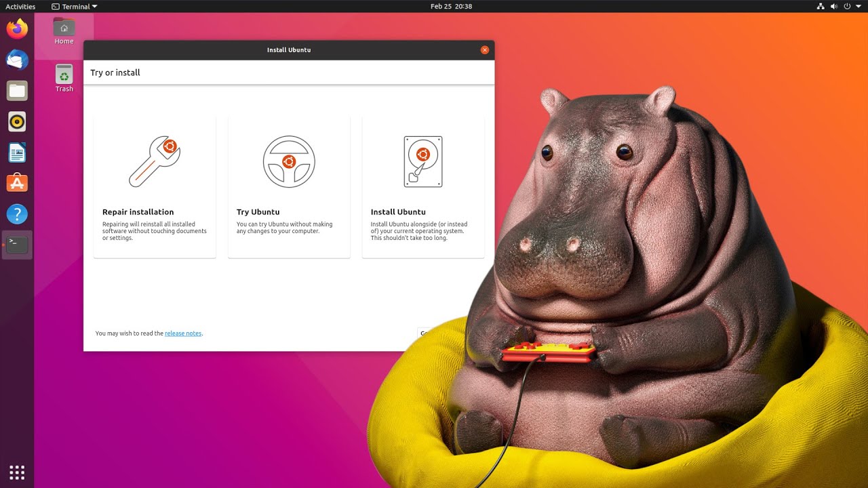Click the wrench Repair installation icon
Image resolution: width=868 pixels, height=488 pixels.
click(155, 161)
